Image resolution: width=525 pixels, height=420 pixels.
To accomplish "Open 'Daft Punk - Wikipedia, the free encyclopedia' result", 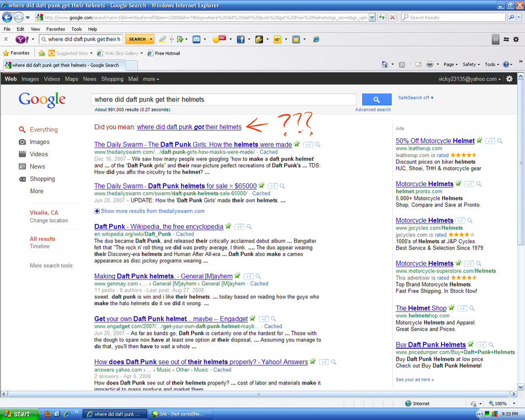I will 159,226.
